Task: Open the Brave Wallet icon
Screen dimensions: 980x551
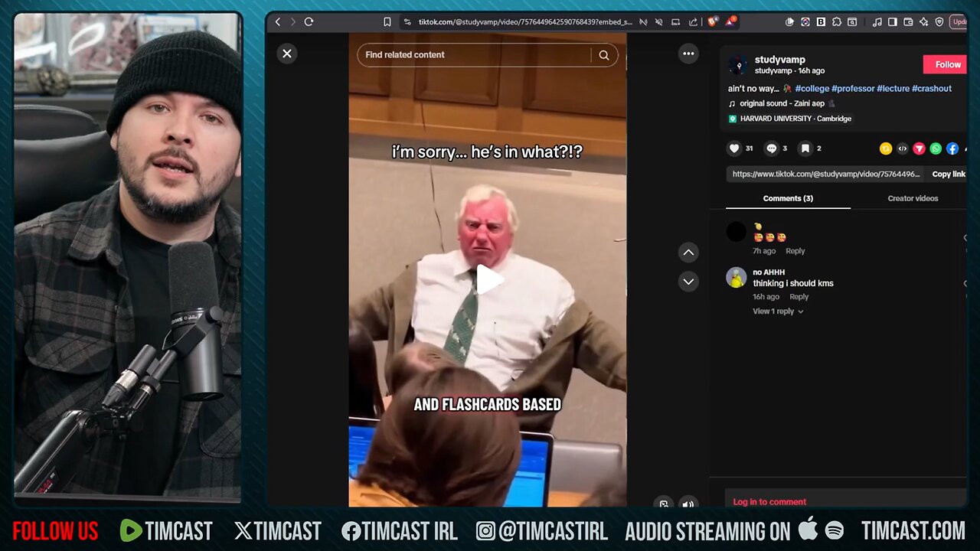Action: pos(908,22)
